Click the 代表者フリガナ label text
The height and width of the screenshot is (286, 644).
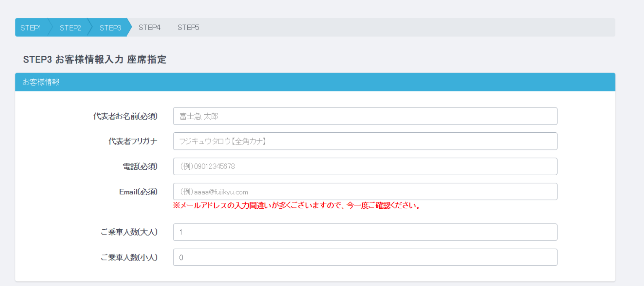tap(133, 142)
